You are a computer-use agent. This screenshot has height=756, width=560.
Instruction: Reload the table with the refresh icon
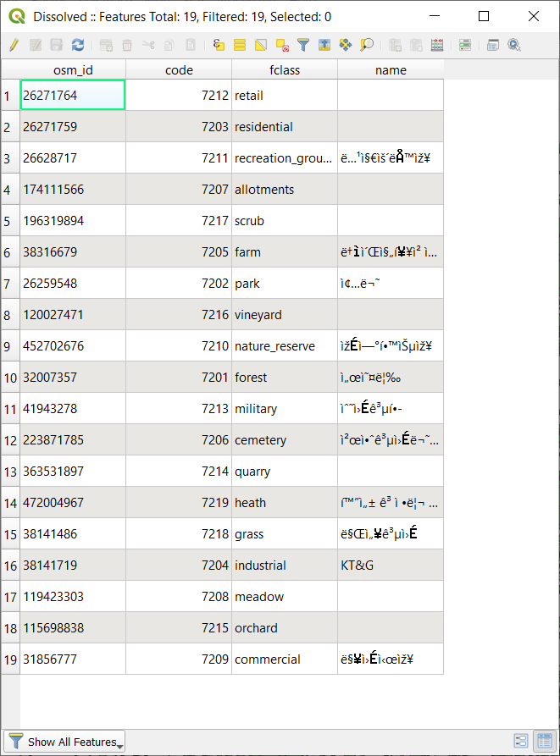click(78, 46)
